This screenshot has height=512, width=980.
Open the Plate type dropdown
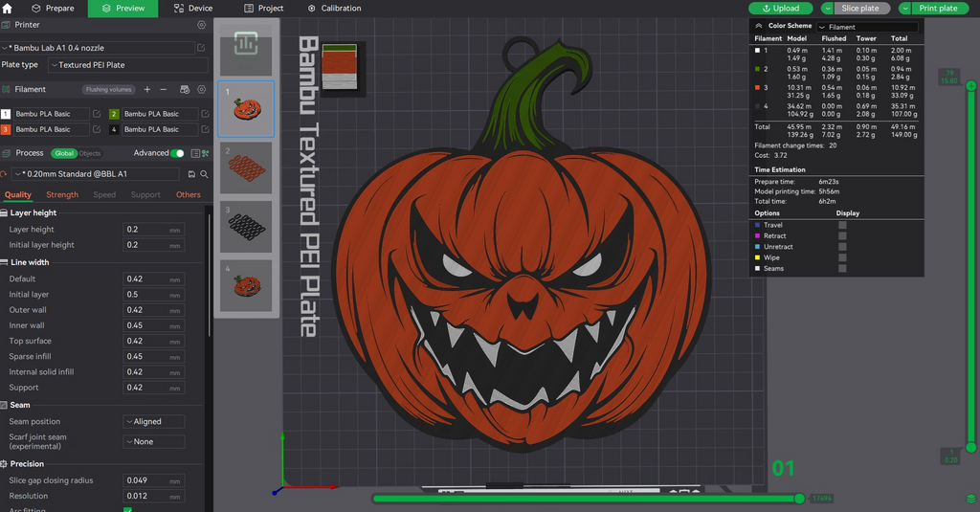point(128,65)
